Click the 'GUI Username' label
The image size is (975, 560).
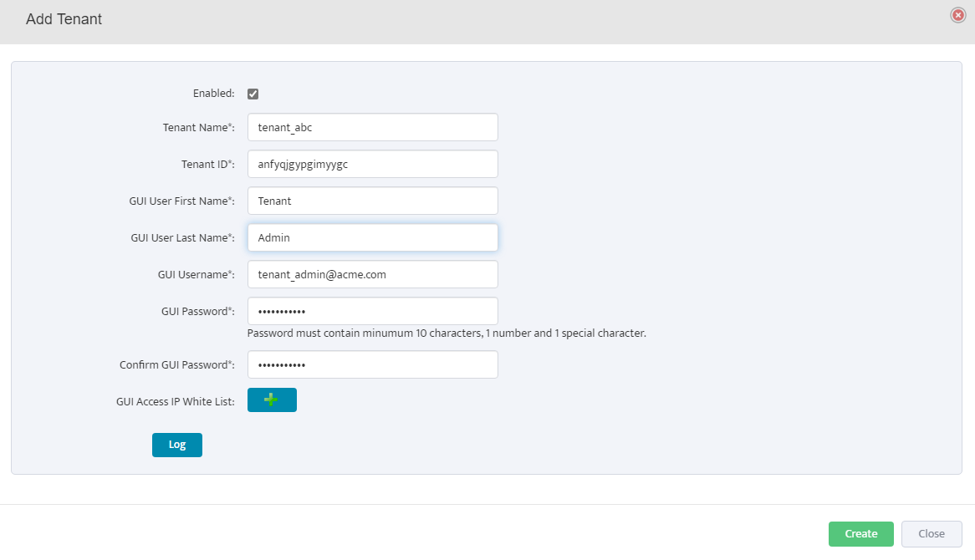tap(196, 275)
